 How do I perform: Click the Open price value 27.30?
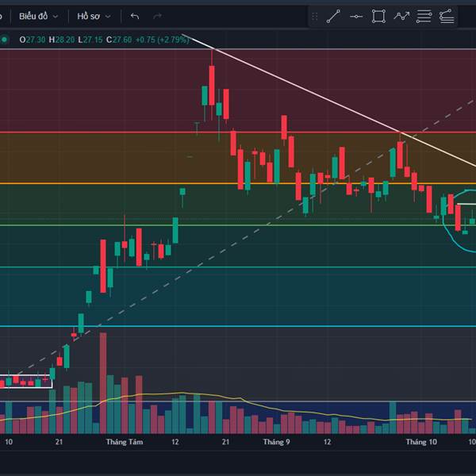(x=36, y=40)
